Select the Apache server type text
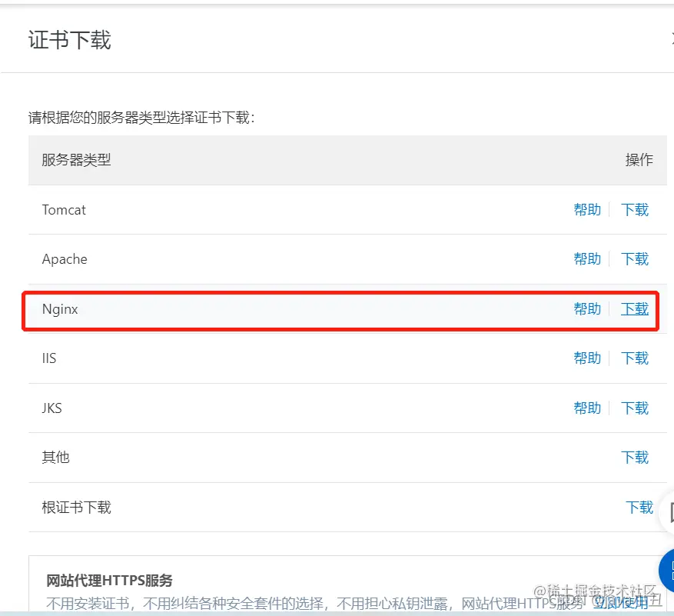674x616 pixels. (x=65, y=259)
